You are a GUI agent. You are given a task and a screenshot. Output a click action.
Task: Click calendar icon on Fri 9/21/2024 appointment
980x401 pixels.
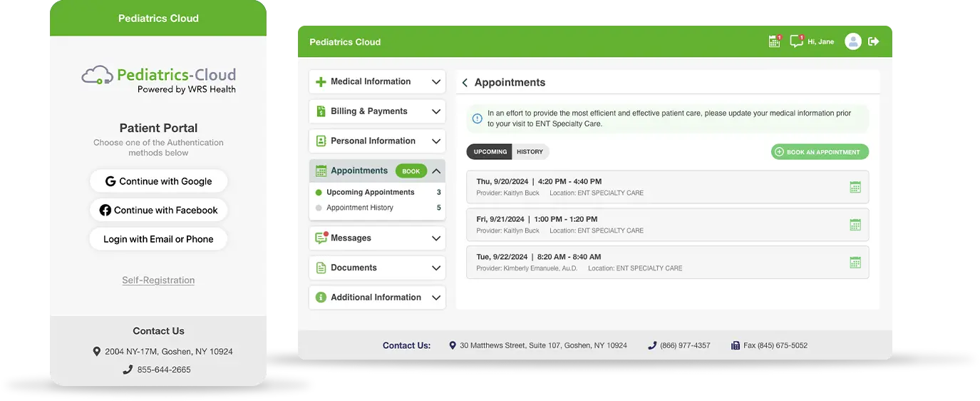[x=855, y=225]
